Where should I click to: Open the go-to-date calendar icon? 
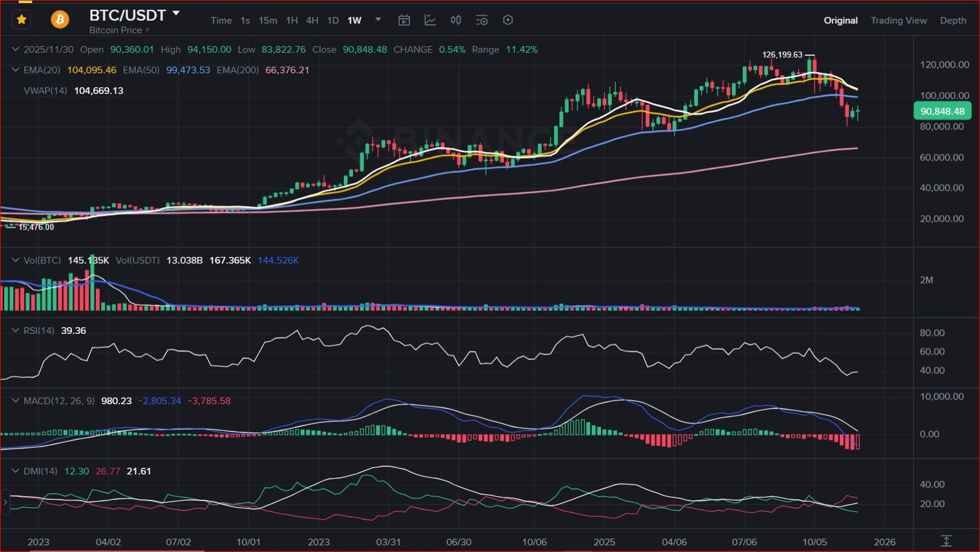404,21
